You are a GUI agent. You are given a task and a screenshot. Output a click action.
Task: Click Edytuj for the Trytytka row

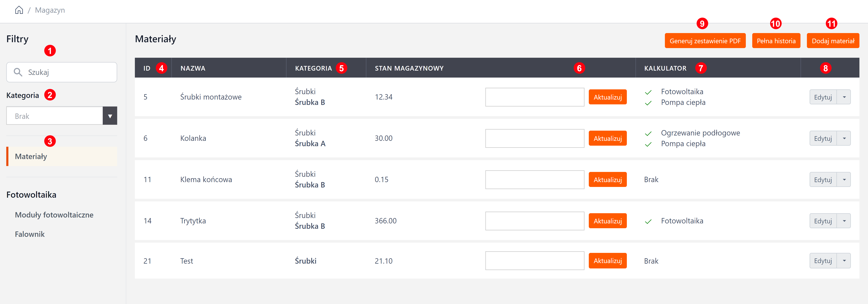coord(823,221)
